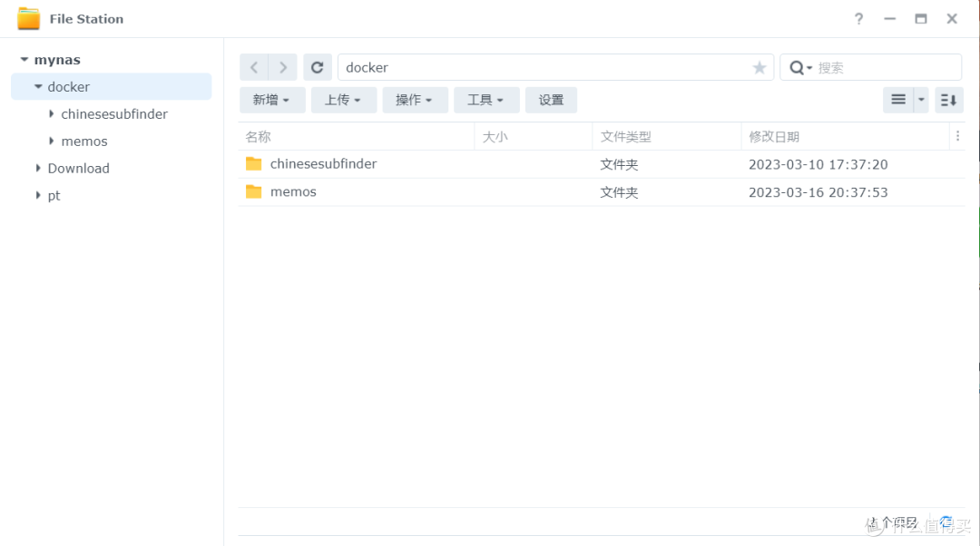Open the sort order icon
The height and width of the screenshot is (546, 980).
948,100
